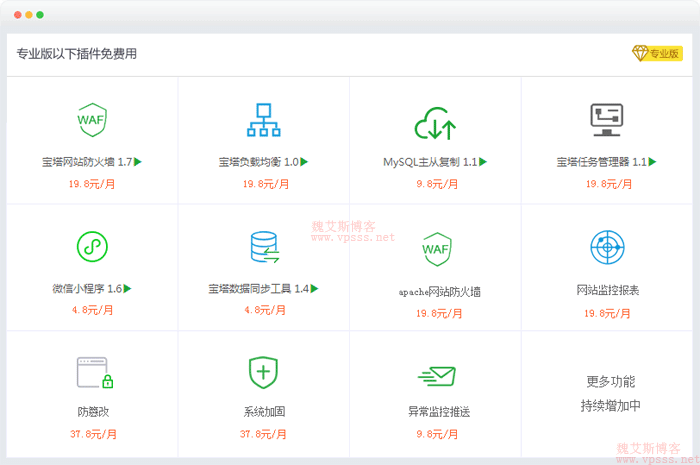This screenshot has width=700, height=465.
Task: Select the 系统加固 shield plus icon
Action: click(x=263, y=372)
